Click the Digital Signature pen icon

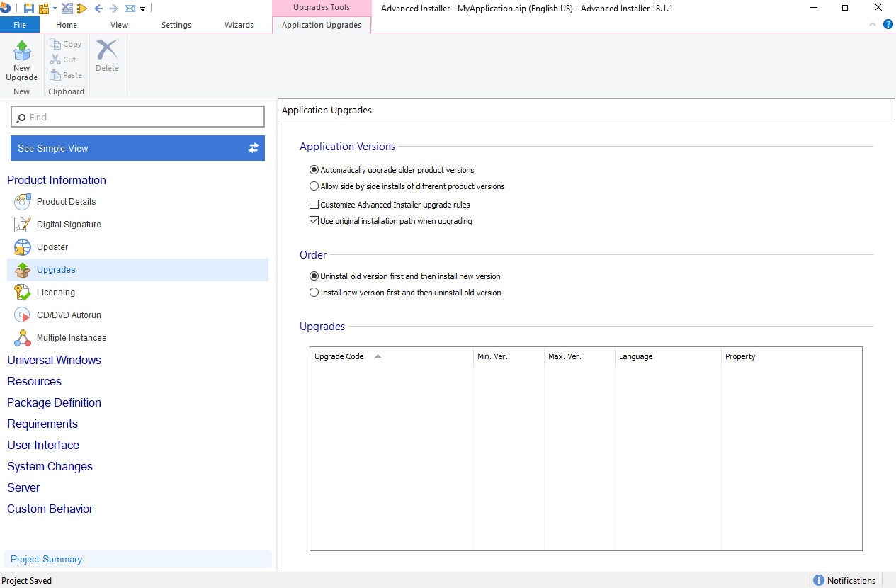pyautogui.click(x=23, y=225)
